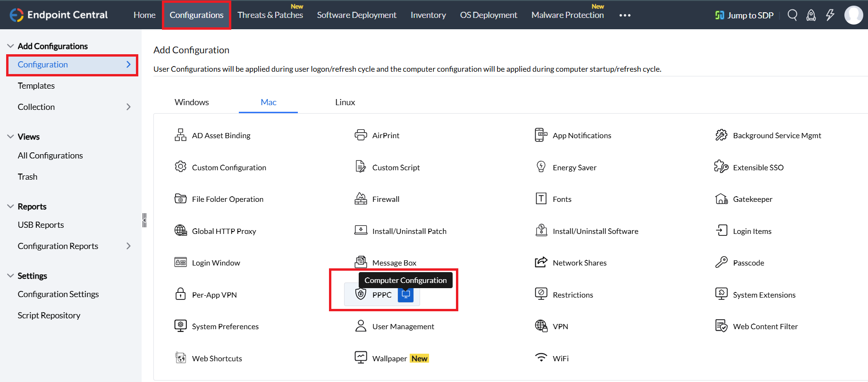
Task: Open the Home menu
Action: (x=144, y=15)
